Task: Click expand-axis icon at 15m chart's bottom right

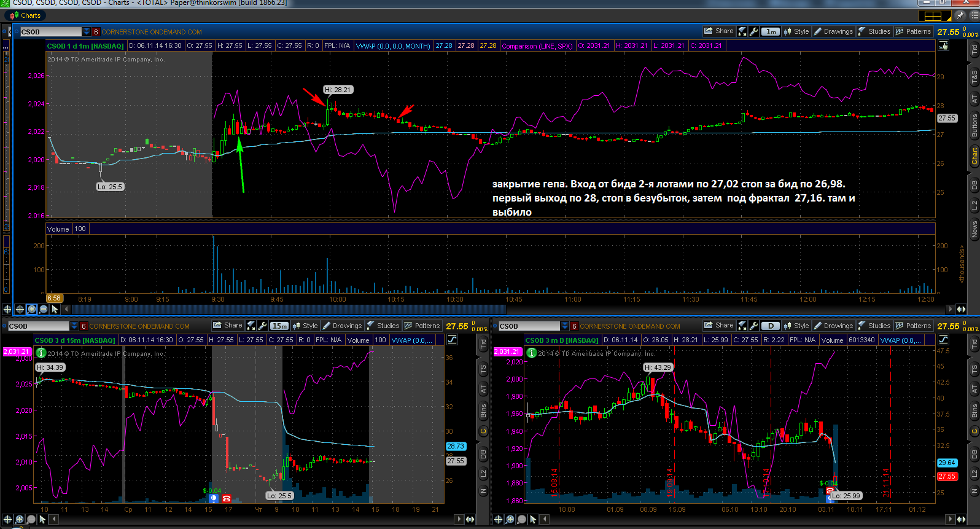Action: [470, 519]
